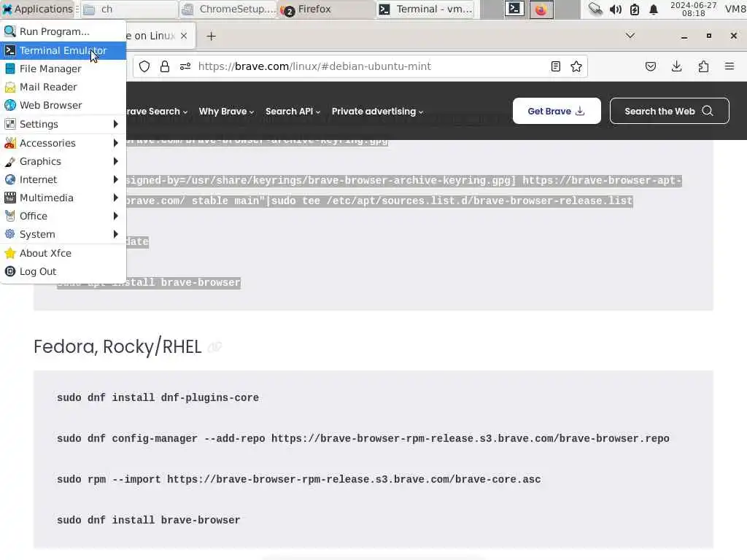
Task: Expand the Multimedia submenu
Action: tap(63, 198)
